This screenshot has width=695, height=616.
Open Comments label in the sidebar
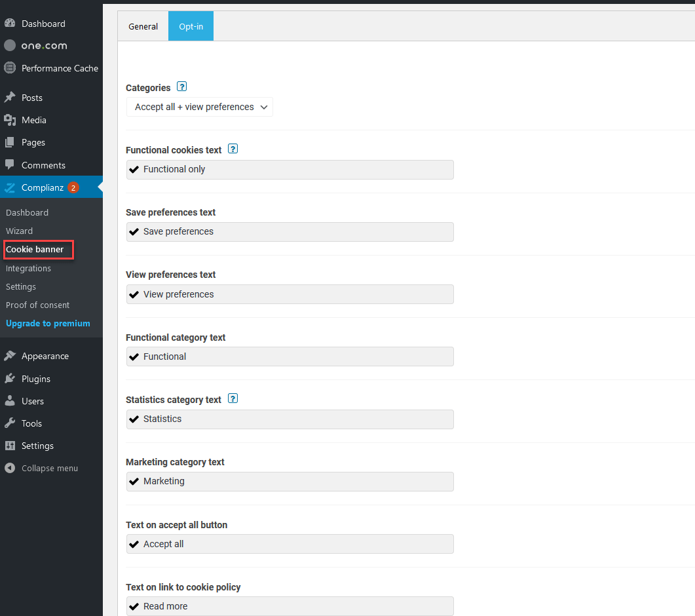coord(43,165)
